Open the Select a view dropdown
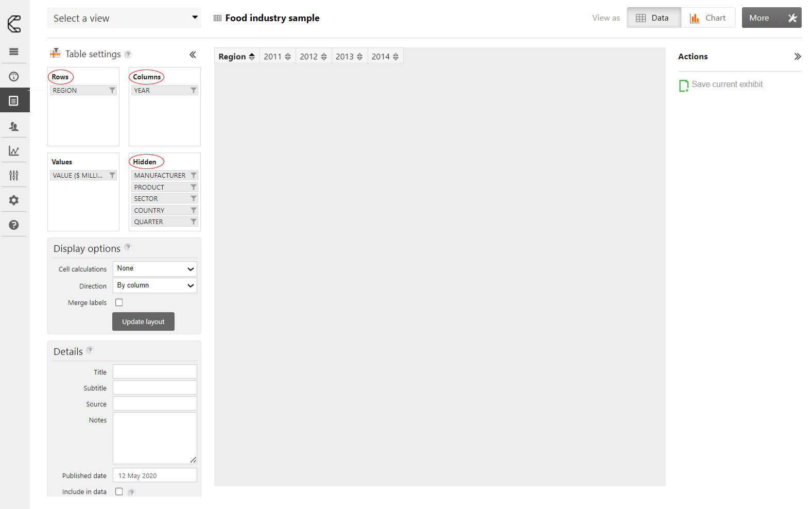 [x=124, y=18]
